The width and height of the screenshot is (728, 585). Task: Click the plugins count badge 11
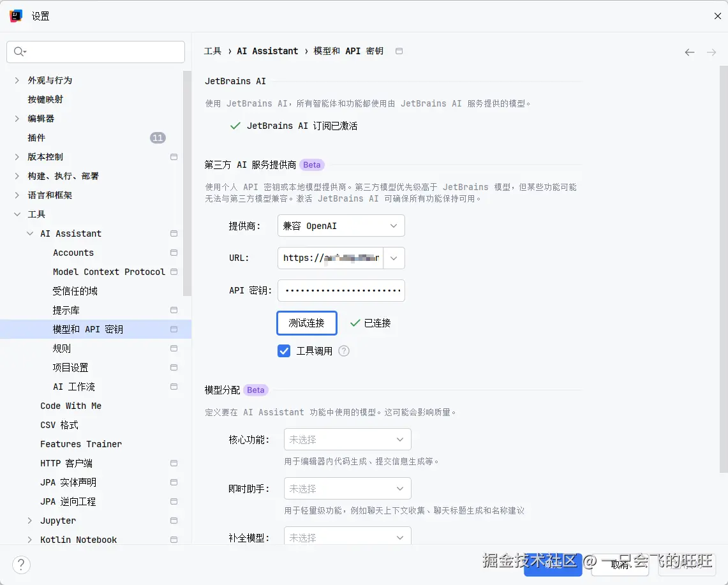coord(158,138)
